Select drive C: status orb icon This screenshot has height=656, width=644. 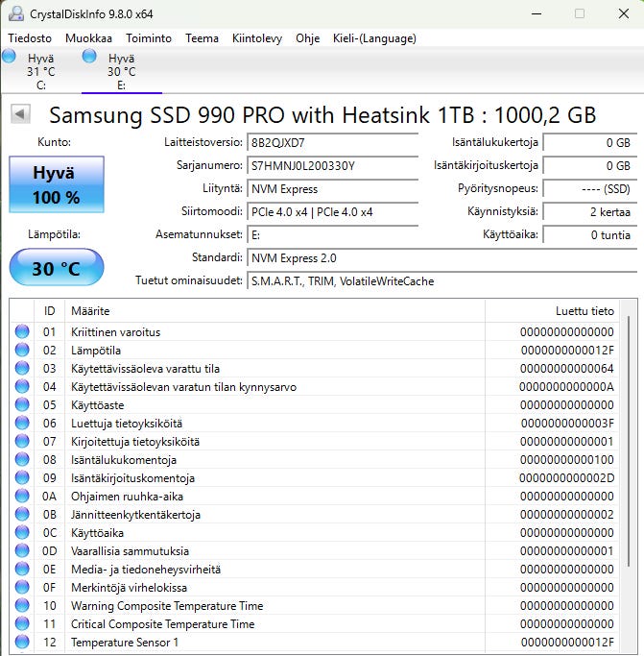(x=10, y=58)
